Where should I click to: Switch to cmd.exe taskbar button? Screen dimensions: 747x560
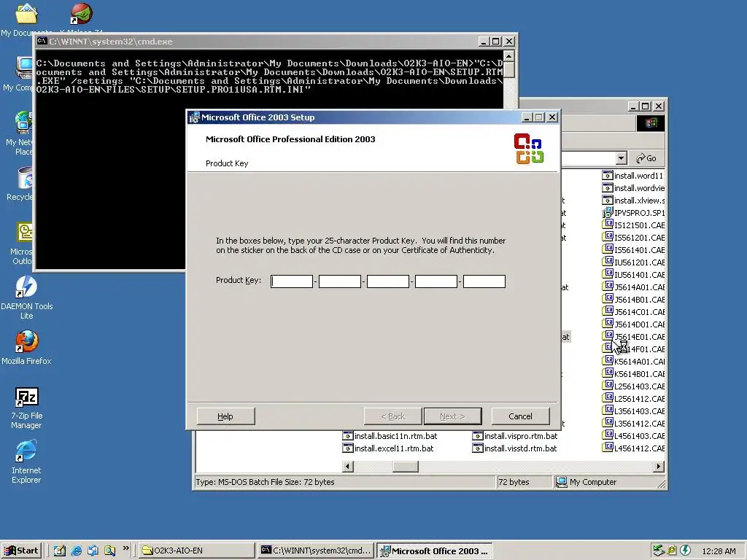316,551
